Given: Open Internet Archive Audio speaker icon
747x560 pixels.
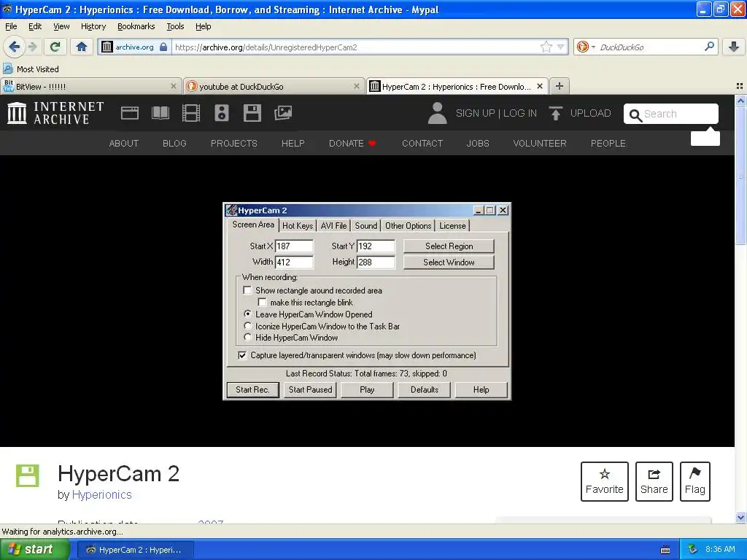Looking at the screenshot, I should click(222, 113).
